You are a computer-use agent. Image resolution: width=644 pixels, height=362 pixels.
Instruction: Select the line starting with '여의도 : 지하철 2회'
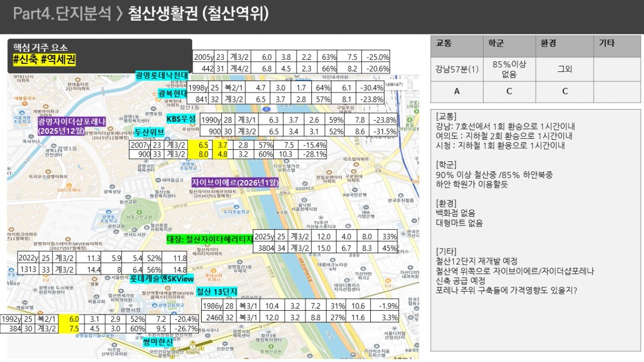[x=503, y=136]
